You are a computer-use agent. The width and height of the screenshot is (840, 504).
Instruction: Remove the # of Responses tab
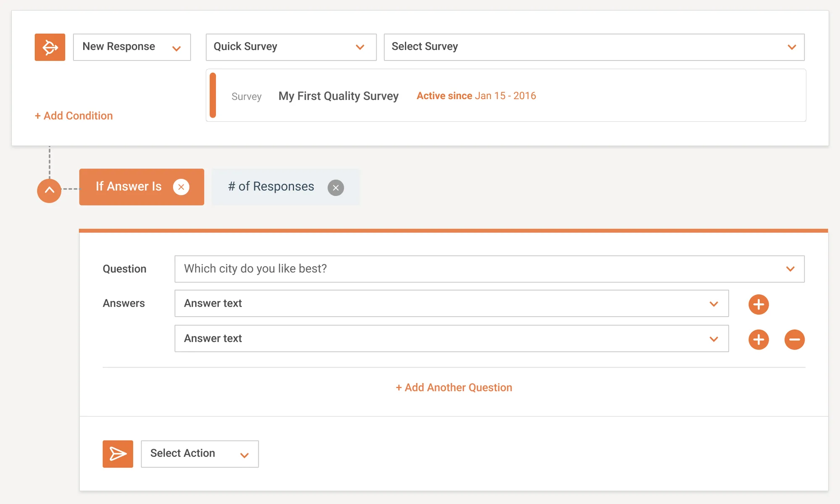click(x=336, y=188)
